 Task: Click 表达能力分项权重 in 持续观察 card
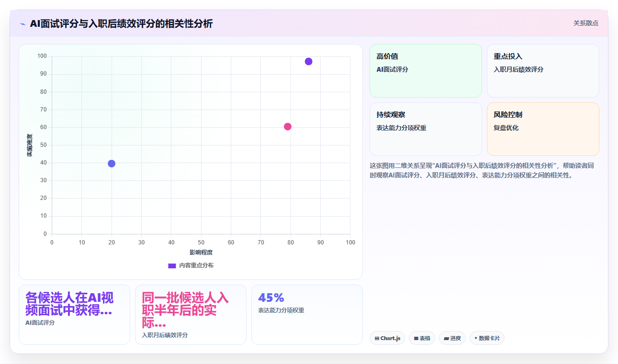click(x=402, y=128)
